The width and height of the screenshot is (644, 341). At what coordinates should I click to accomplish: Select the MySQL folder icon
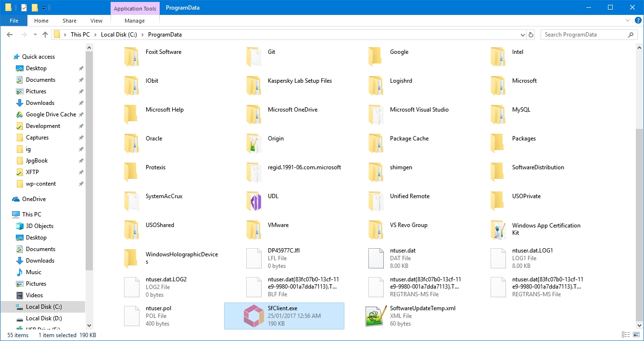(x=498, y=114)
